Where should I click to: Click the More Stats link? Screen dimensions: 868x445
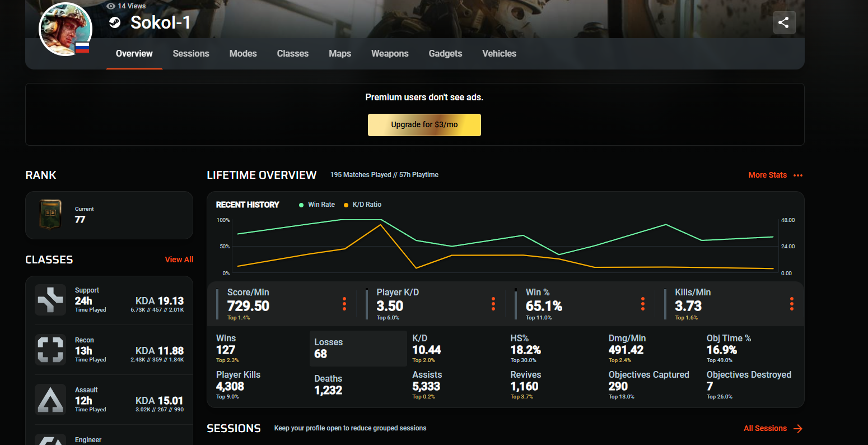point(768,175)
